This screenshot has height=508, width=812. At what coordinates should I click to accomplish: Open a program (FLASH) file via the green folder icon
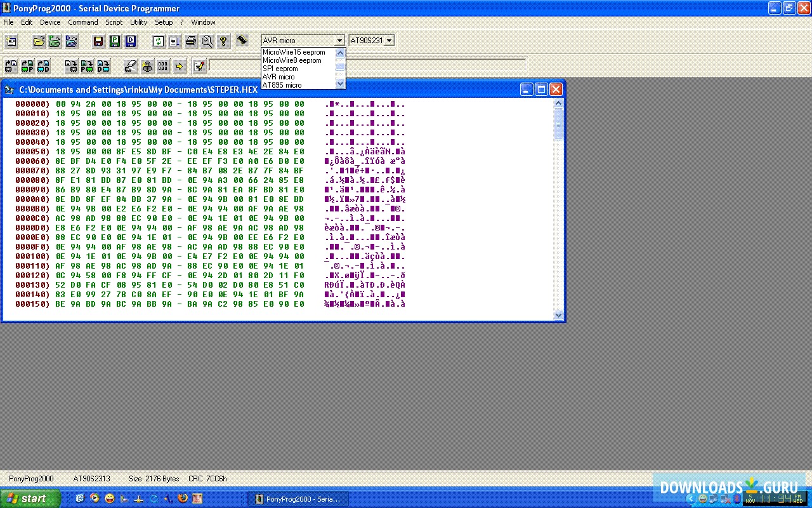pos(55,42)
